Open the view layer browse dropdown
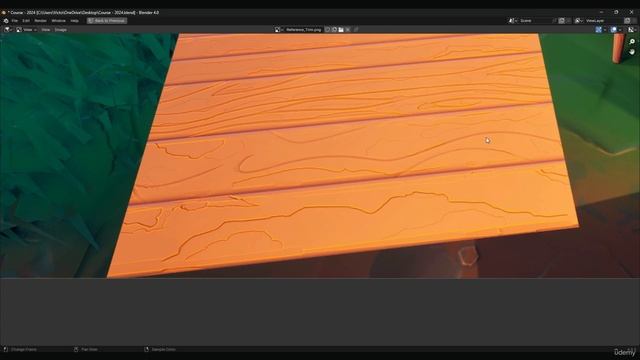Image resolution: width=640 pixels, height=360 pixels. (579, 20)
